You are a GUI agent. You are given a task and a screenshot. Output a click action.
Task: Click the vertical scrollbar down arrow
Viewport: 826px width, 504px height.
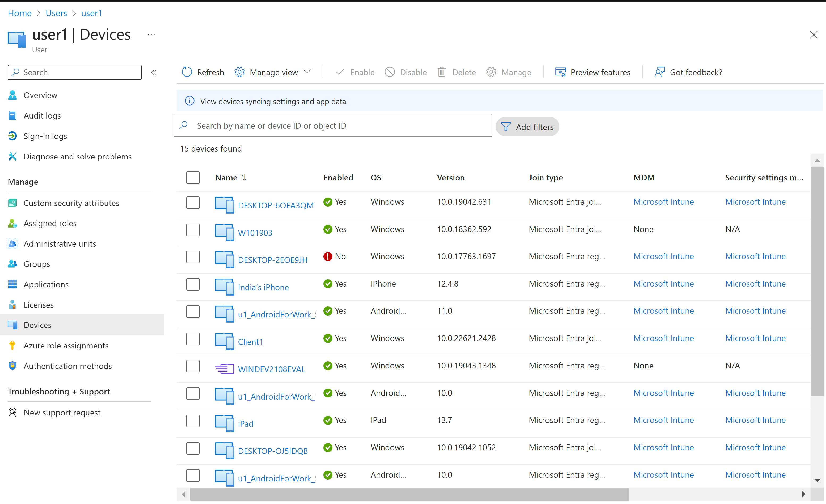tap(817, 480)
